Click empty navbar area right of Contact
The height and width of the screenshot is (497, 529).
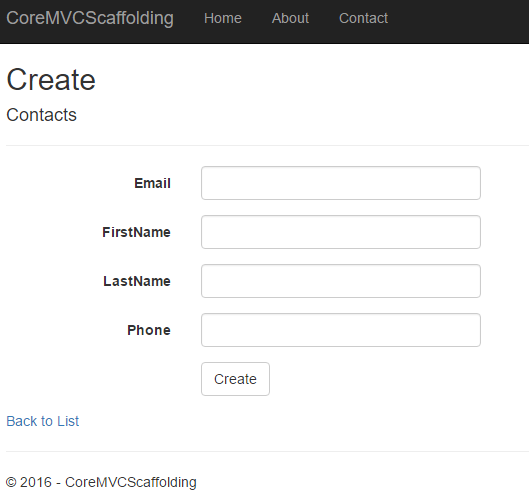(x=459, y=22)
